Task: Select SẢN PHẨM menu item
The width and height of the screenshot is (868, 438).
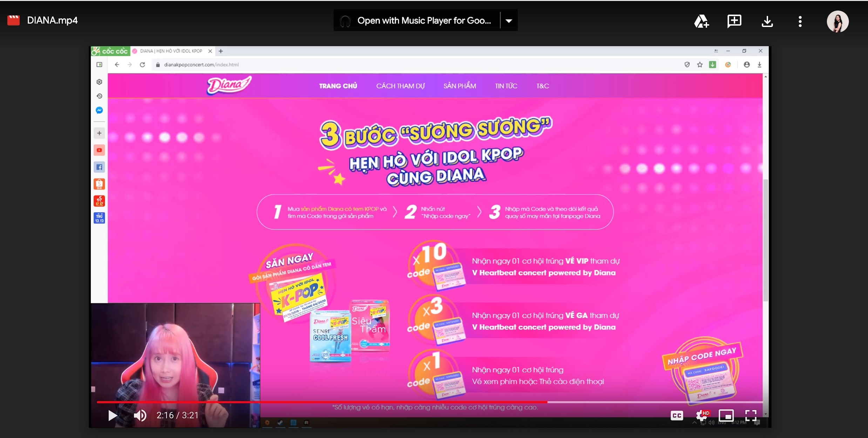Action: coord(459,86)
